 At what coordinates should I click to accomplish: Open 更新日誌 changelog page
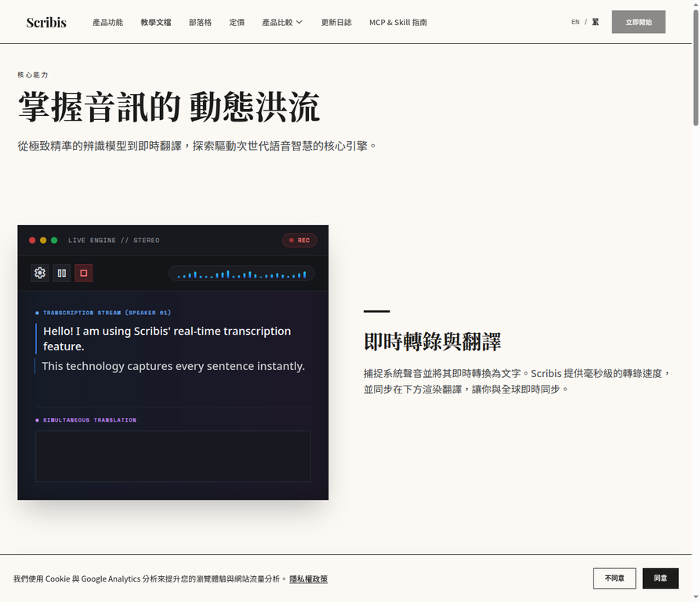[336, 22]
